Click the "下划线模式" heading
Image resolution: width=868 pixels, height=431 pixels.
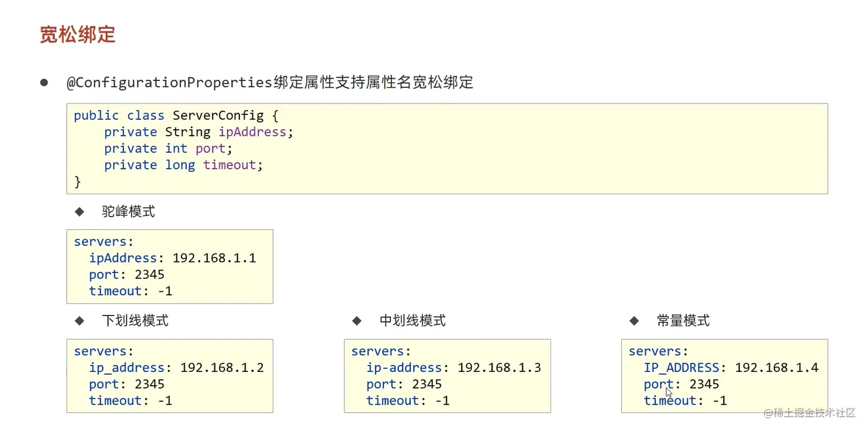(x=135, y=321)
